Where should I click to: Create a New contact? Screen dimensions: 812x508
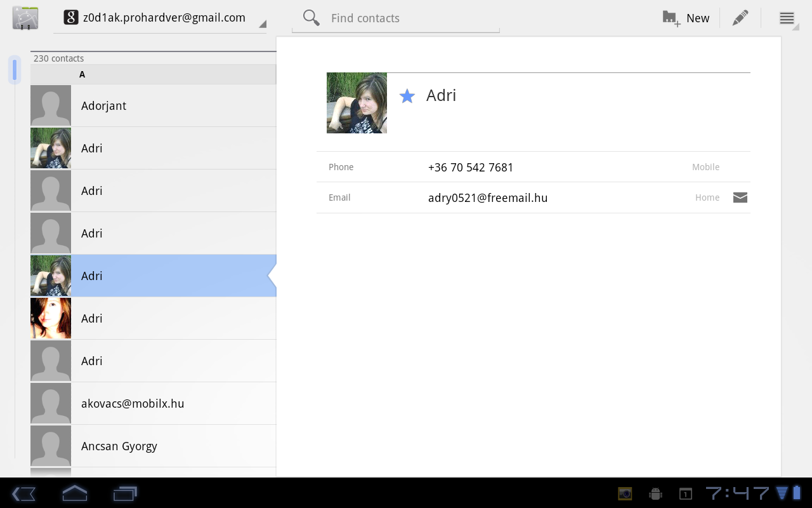pyautogui.click(x=686, y=18)
